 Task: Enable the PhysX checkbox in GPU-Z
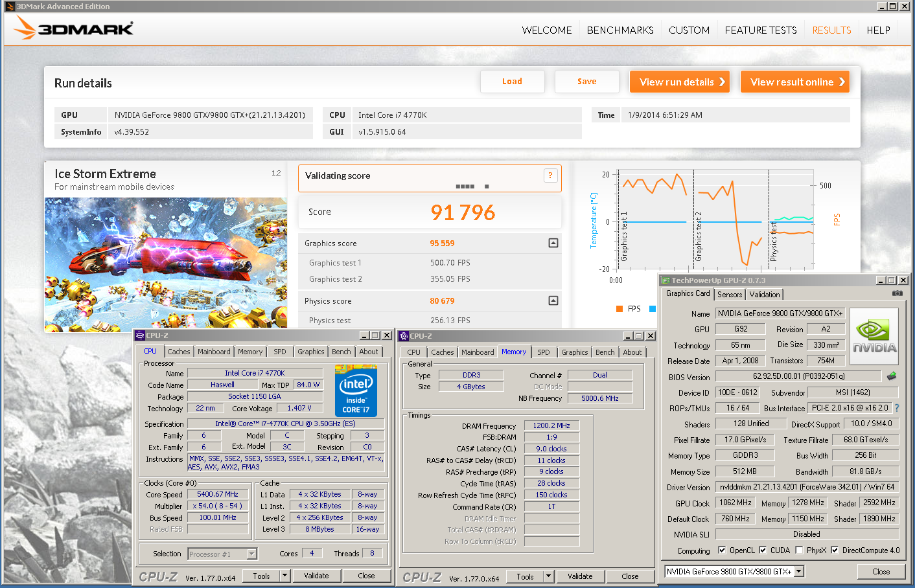click(800, 550)
